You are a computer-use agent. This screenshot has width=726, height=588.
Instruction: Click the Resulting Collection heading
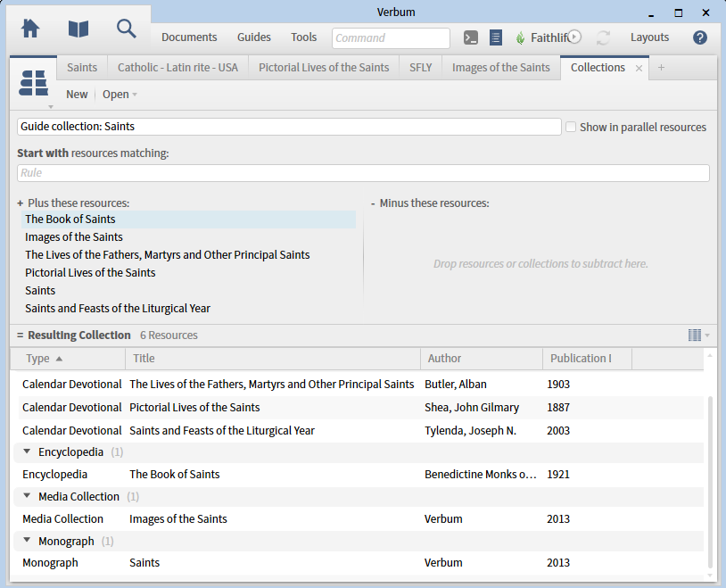(x=79, y=335)
